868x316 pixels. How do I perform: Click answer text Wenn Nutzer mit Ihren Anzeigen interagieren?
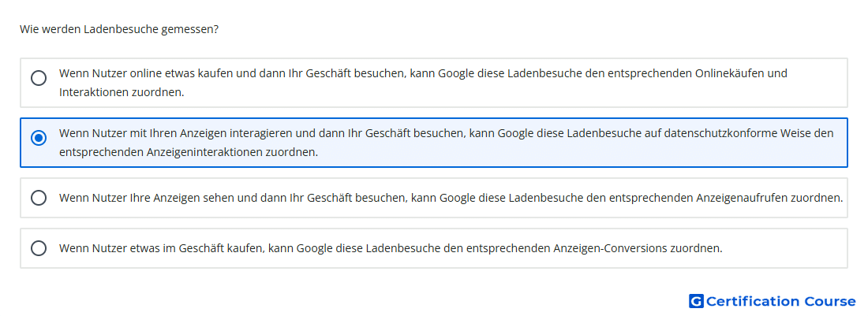[446, 143]
